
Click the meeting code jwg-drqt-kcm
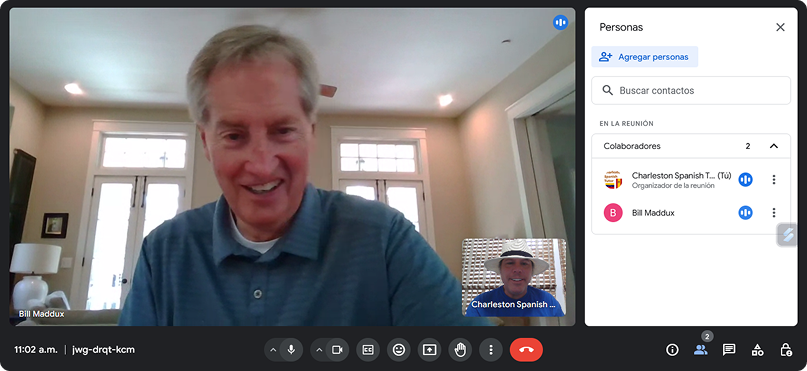[104, 350]
